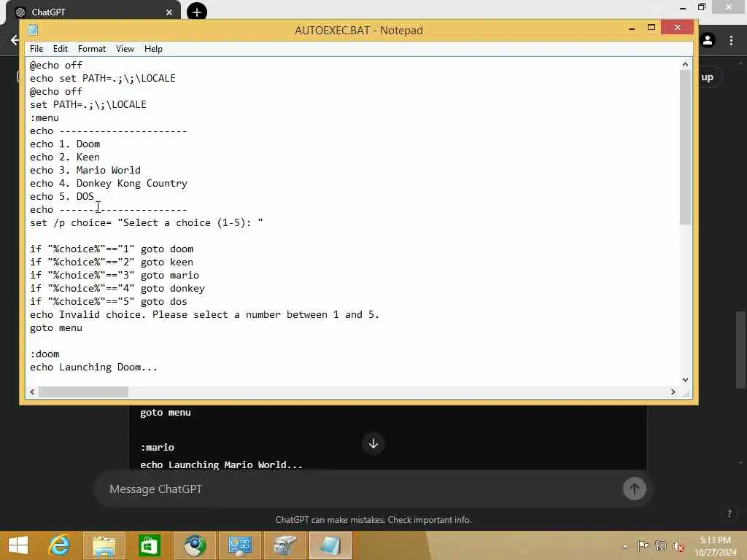Open the Windows Store from the taskbar
Viewport: 747px width, 560px height.
[149, 545]
